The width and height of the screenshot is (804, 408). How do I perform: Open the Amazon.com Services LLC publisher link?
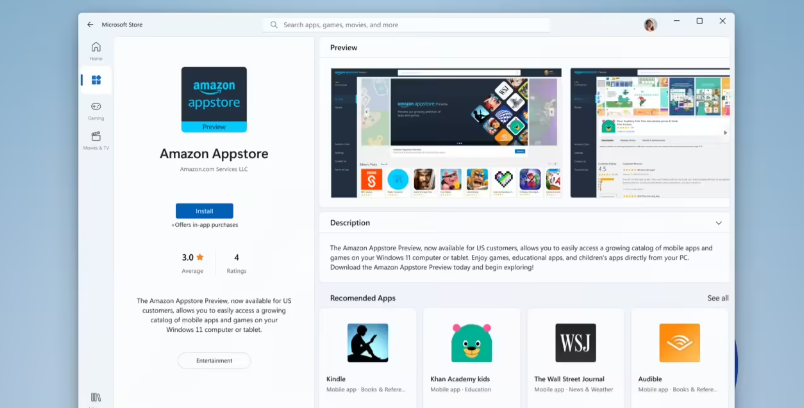tap(214, 169)
